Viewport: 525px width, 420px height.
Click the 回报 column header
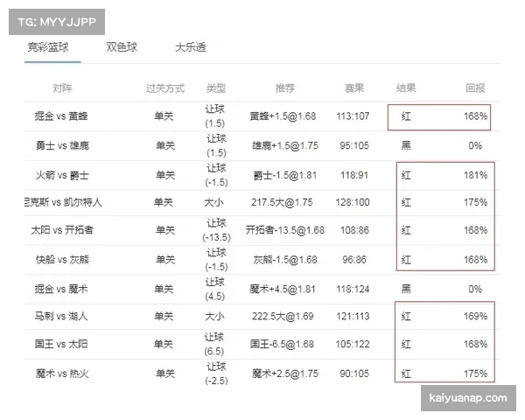(x=475, y=88)
